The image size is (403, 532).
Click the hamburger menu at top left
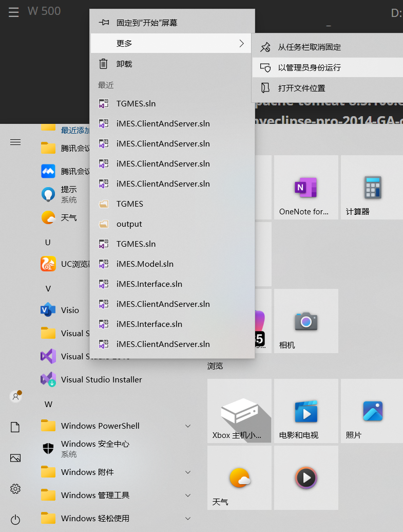coord(14,12)
